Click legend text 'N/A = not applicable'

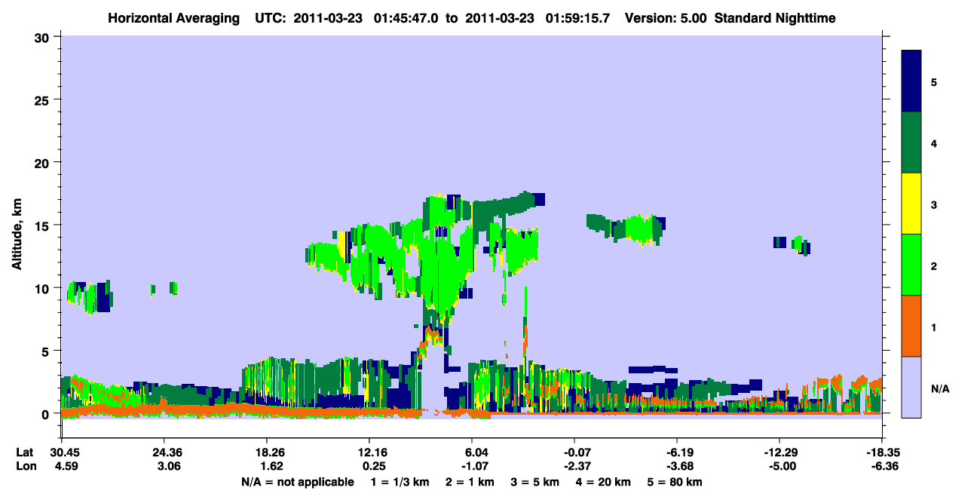coord(297,482)
